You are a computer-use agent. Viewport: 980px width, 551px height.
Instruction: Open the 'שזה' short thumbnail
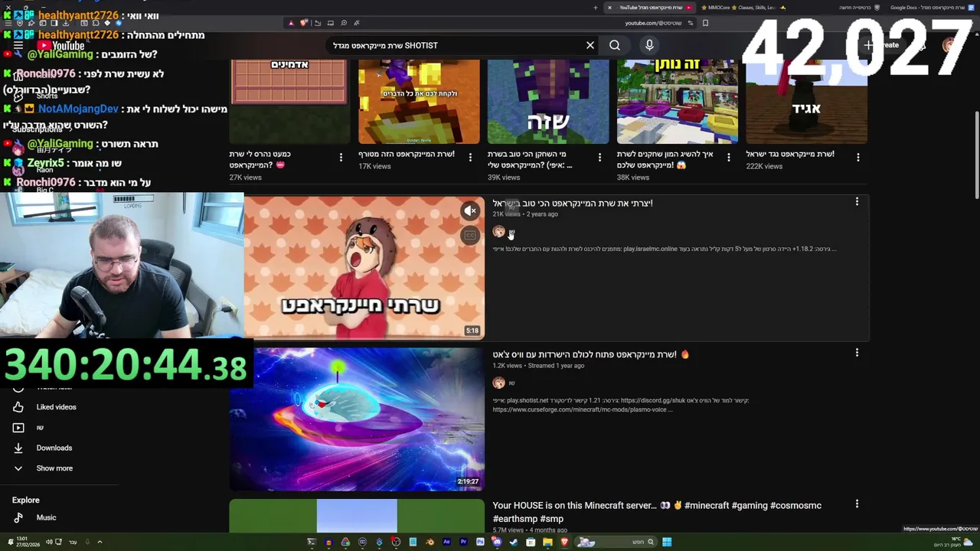(x=548, y=101)
